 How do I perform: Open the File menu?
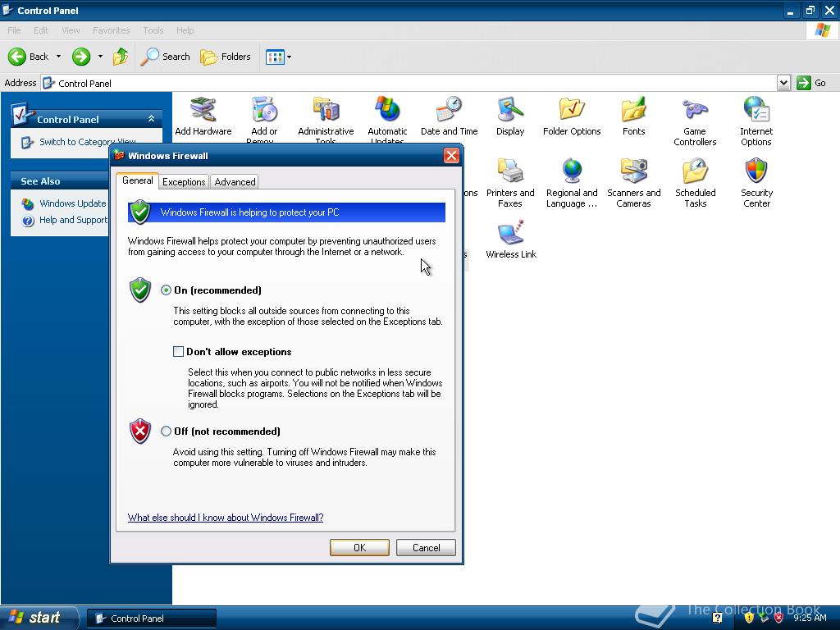(x=15, y=30)
